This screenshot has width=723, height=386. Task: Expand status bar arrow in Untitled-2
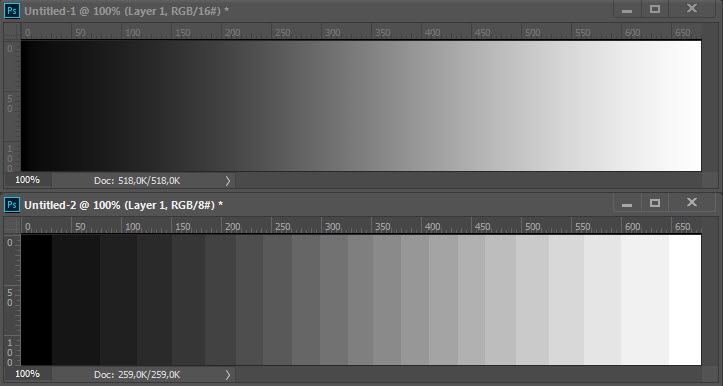[228, 374]
